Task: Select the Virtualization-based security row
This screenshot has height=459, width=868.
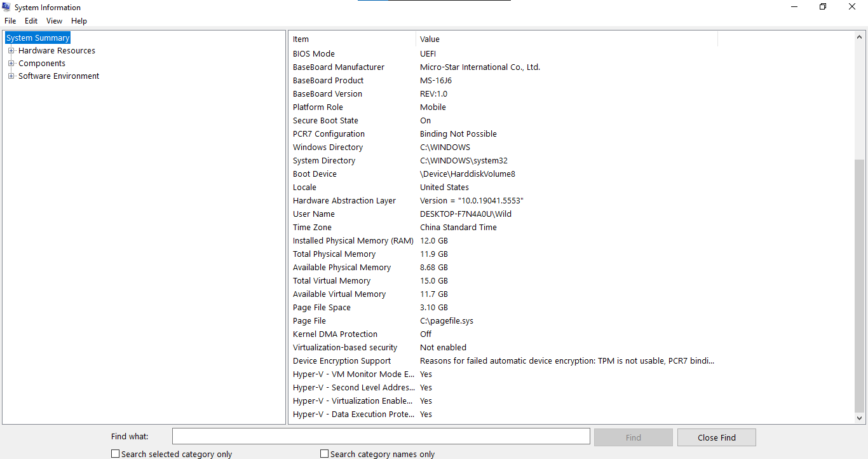Action: coord(503,348)
